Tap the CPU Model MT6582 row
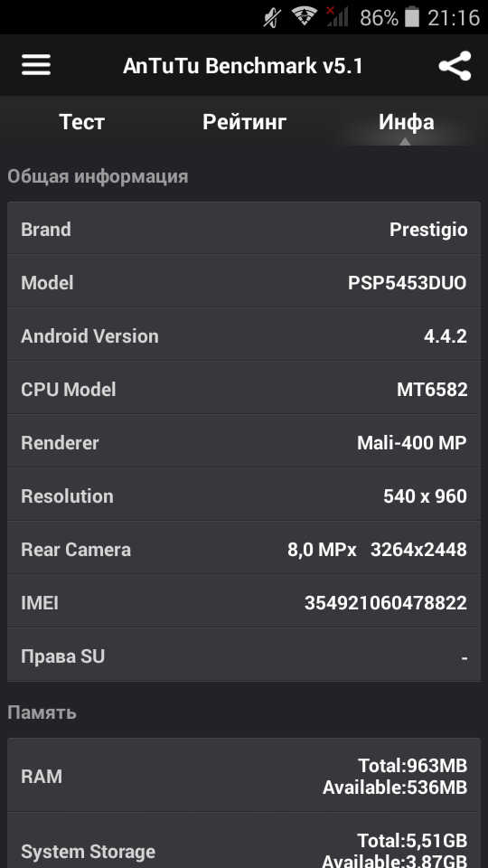Viewport: 488px width, 868px height. pos(244,388)
